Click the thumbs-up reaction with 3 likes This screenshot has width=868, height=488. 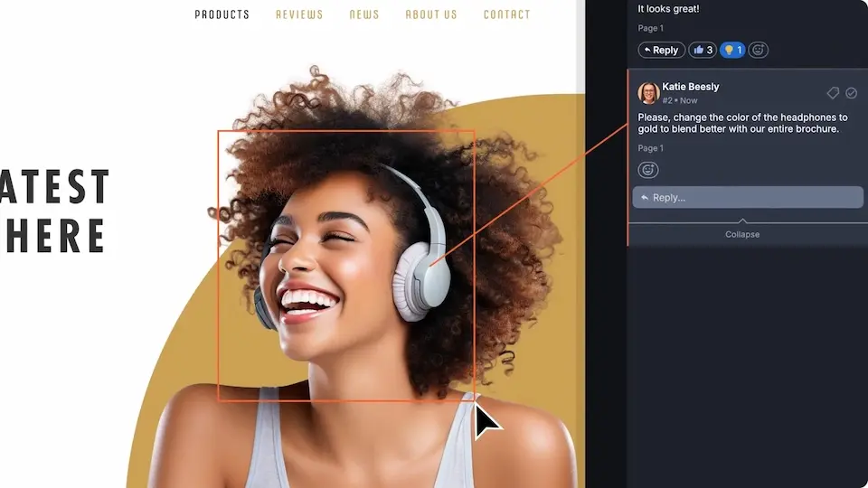[702, 51]
